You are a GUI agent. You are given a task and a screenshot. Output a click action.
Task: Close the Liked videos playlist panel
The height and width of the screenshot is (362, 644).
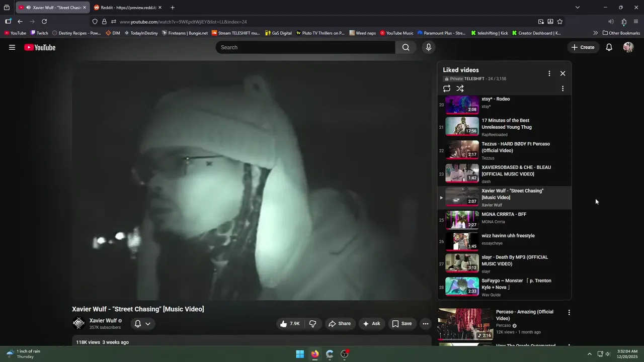562,73
